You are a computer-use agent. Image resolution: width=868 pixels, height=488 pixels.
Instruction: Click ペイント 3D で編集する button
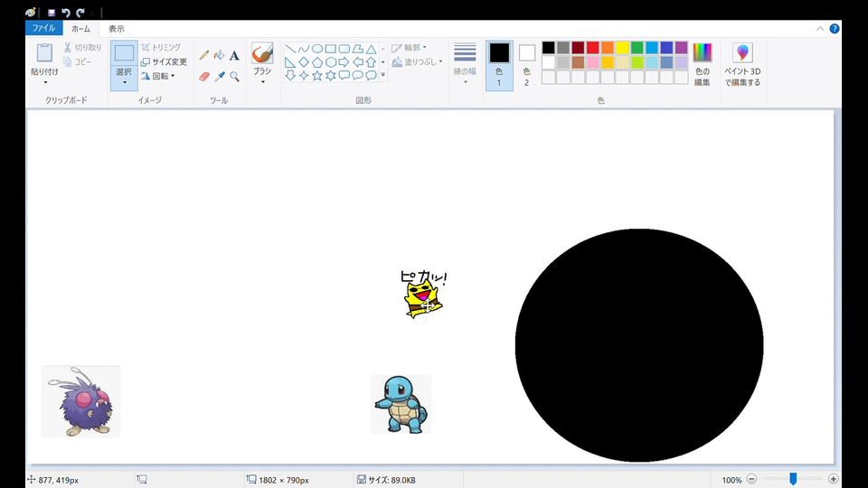pos(742,65)
